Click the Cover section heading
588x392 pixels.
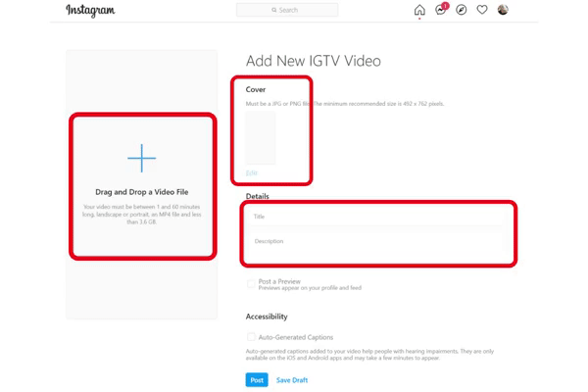[256, 89]
